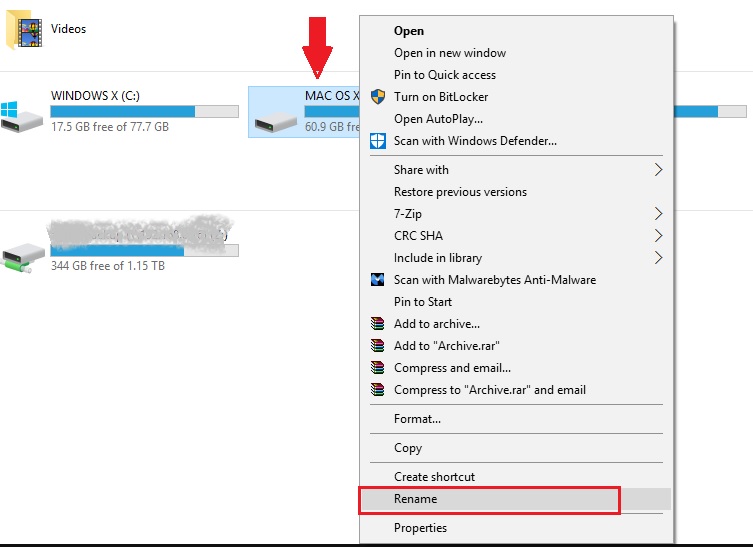The height and width of the screenshot is (547, 753).
Task: Select the WINDOWS X (C:) drive icon
Action: tap(22, 116)
